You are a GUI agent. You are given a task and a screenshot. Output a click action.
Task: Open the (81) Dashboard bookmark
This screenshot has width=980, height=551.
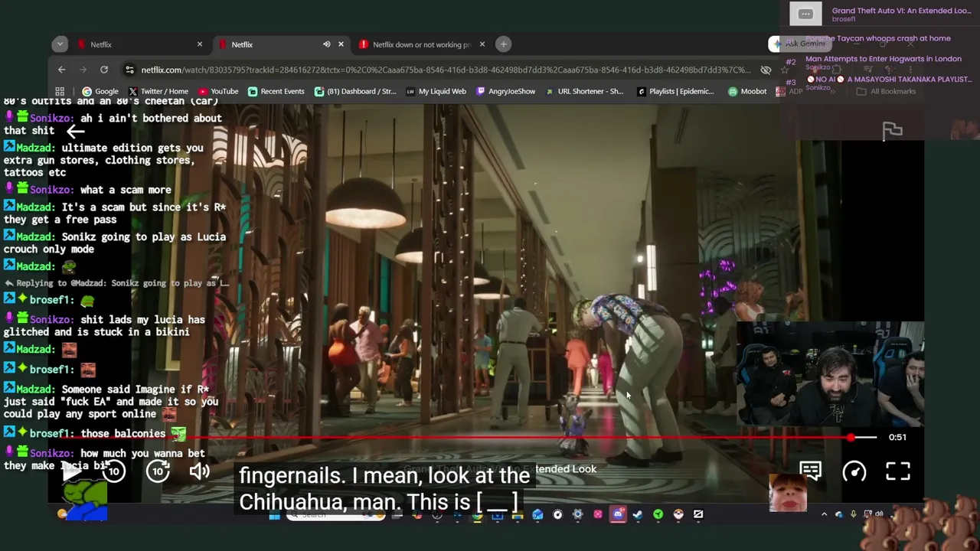pyautogui.click(x=354, y=91)
